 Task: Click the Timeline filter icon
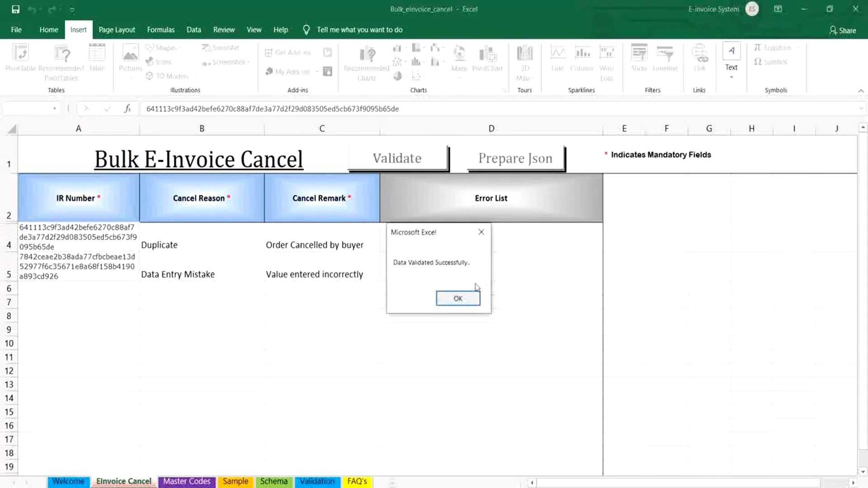point(665,58)
